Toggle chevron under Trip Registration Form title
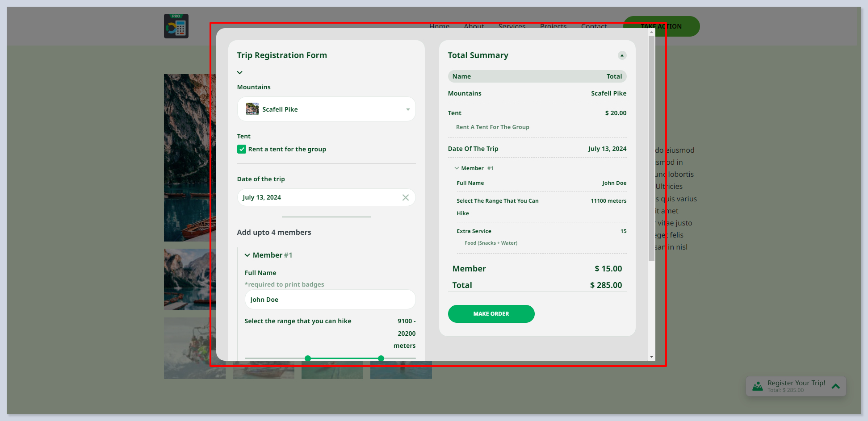The width and height of the screenshot is (868, 421). [x=240, y=72]
